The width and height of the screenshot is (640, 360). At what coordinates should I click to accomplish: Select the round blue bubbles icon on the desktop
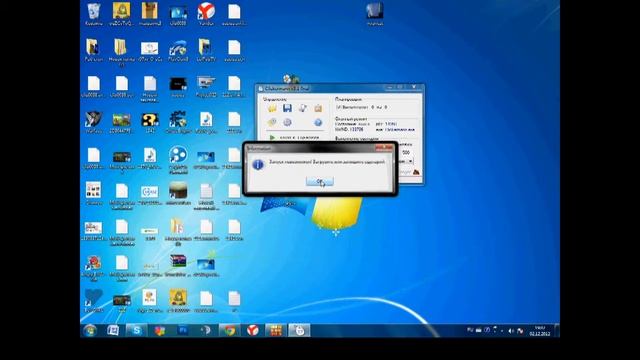(178, 159)
